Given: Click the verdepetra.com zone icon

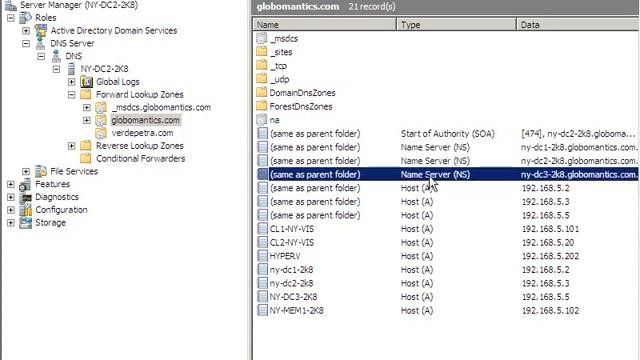Looking at the screenshot, I should [101, 133].
